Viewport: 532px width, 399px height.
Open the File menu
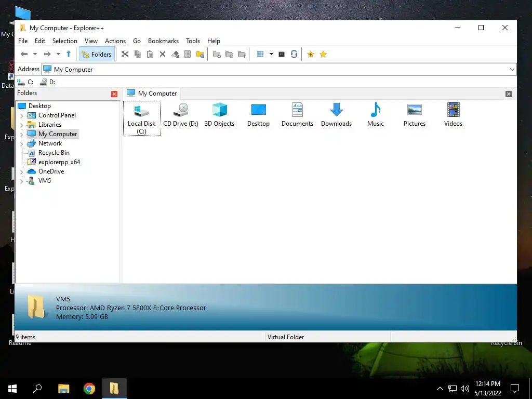pos(23,41)
